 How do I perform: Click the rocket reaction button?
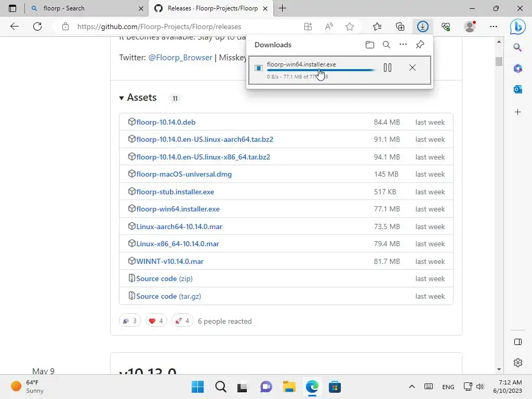[x=182, y=321]
